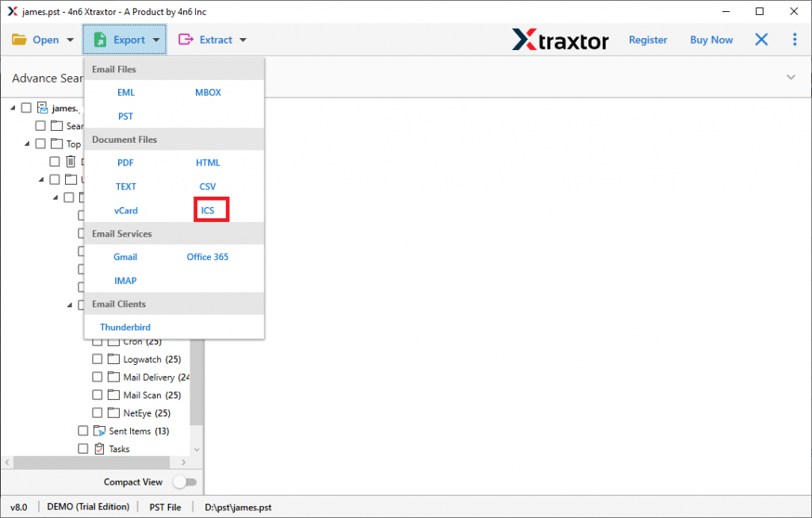Check the Mail Scan folder checkbox
This screenshot has width=812, height=518.
tap(97, 395)
